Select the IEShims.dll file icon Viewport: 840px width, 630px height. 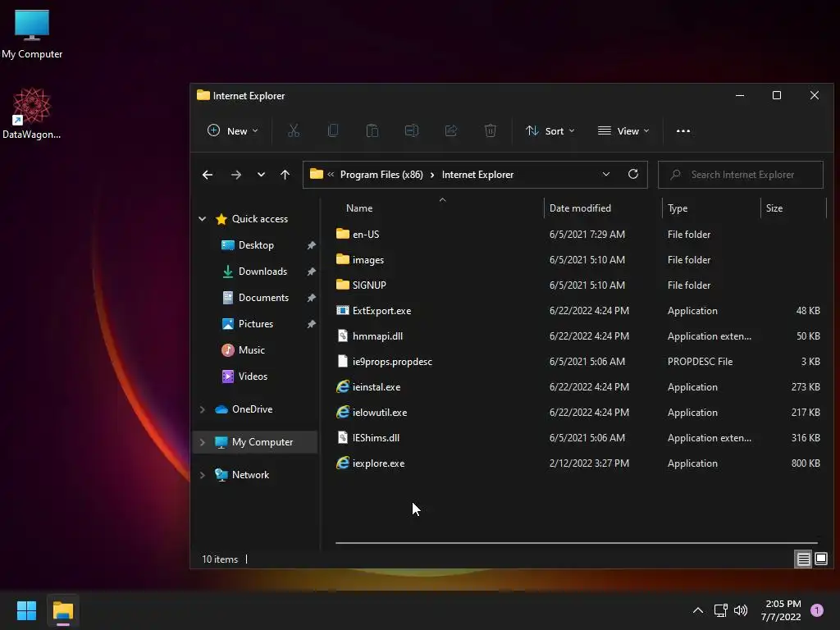tap(342, 438)
